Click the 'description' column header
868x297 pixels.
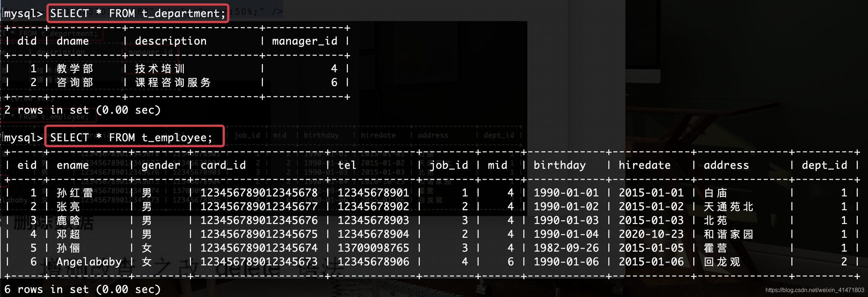pyautogui.click(x=171, y=41)
